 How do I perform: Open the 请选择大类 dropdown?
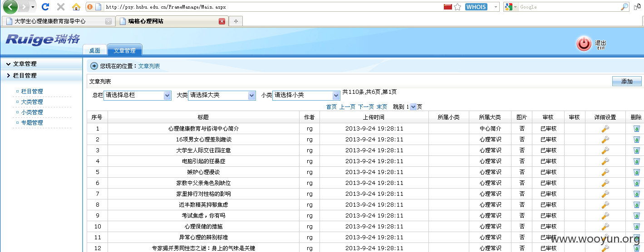(222, 95)
